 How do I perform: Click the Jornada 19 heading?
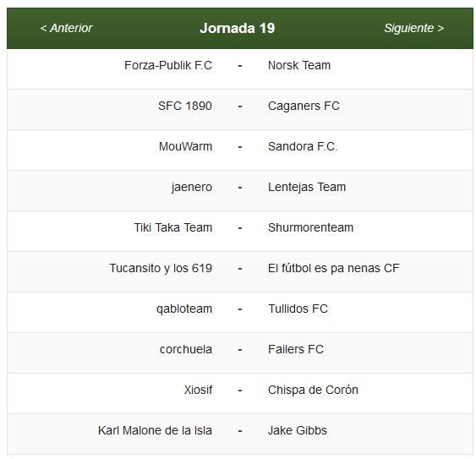(x=238, y=28)
